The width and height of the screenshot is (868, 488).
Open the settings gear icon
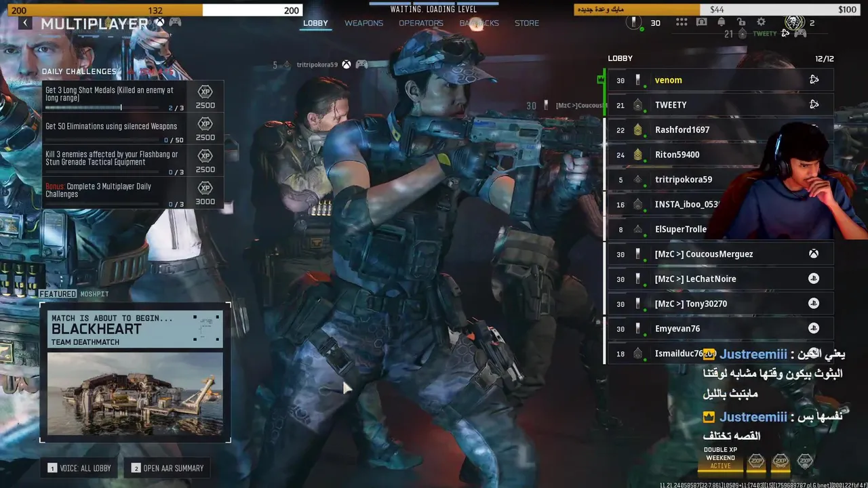pos(761,22)
